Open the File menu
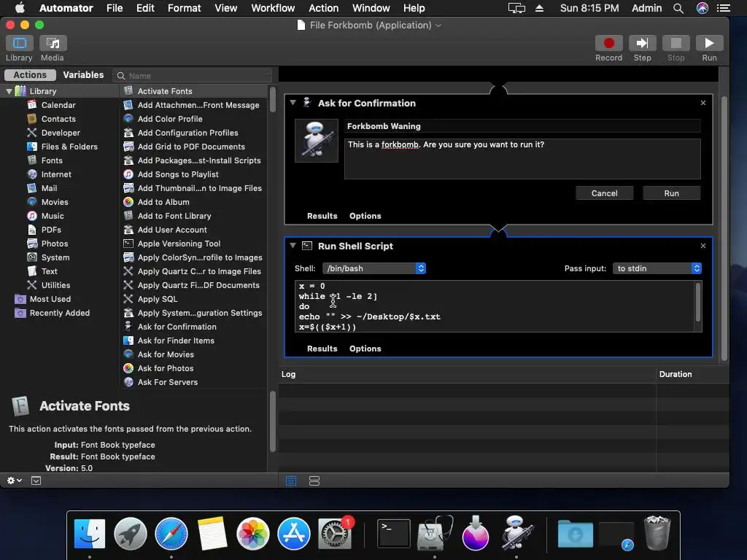 (x=115, y=8)
